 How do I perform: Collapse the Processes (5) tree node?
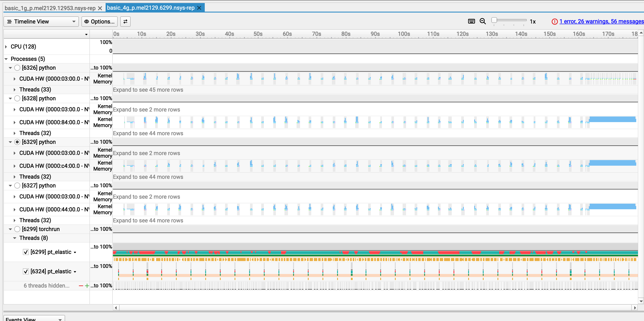pyautogui.click(x=6, y=59)
